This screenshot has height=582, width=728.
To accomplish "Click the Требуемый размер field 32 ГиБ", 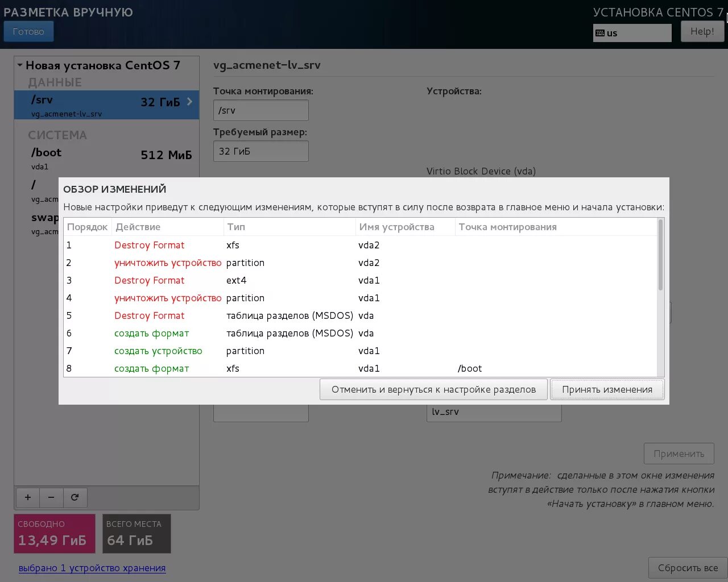I will (261, 151).
